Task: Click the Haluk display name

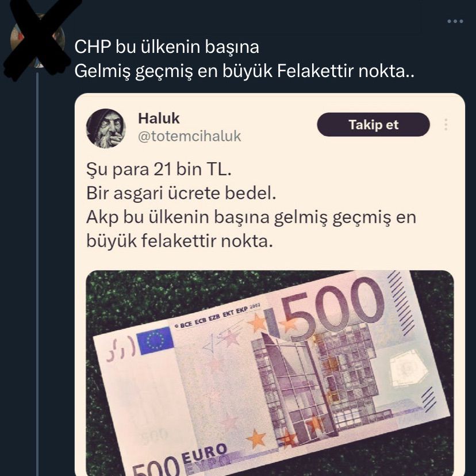Action: click(159, 118)
